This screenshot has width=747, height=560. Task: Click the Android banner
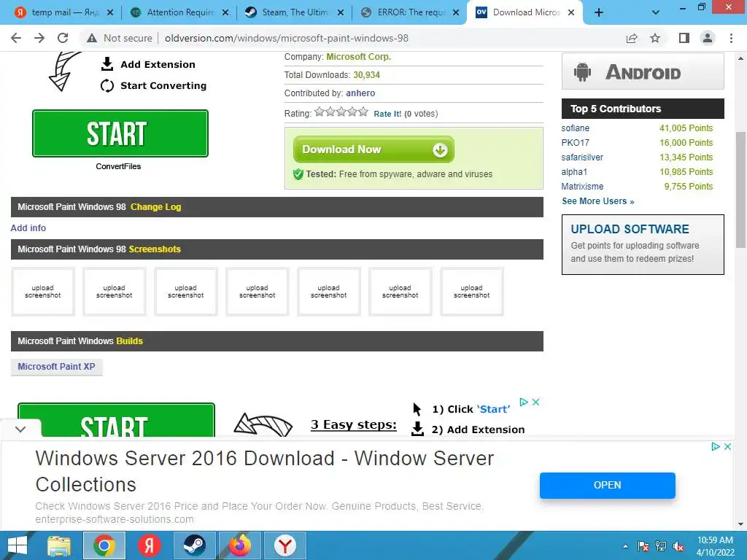(643, 71)
